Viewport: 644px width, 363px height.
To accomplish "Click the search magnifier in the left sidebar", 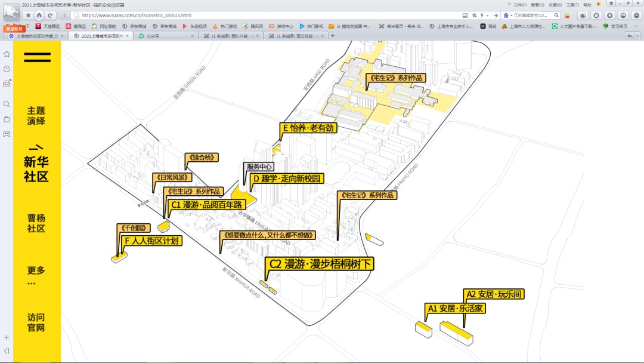I will (7, 104).
